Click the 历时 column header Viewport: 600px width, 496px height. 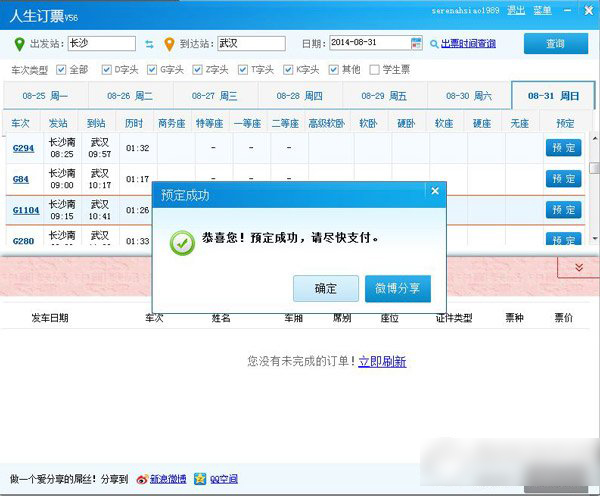pos(134,123)
